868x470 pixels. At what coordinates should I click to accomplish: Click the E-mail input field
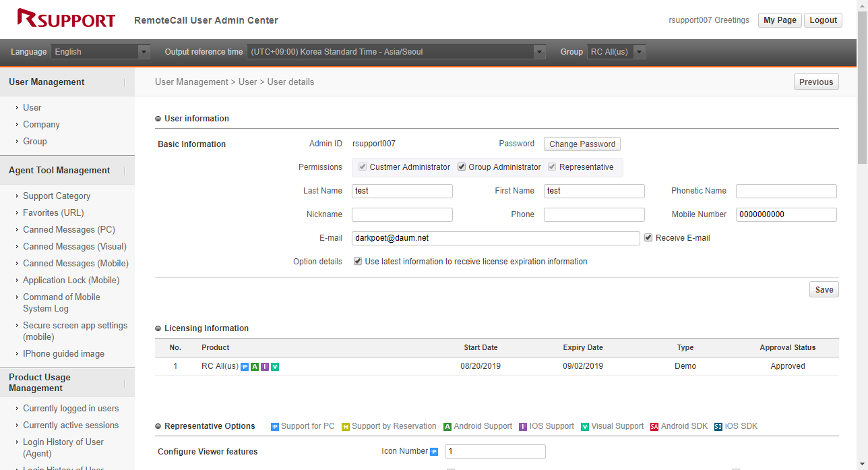496,239
